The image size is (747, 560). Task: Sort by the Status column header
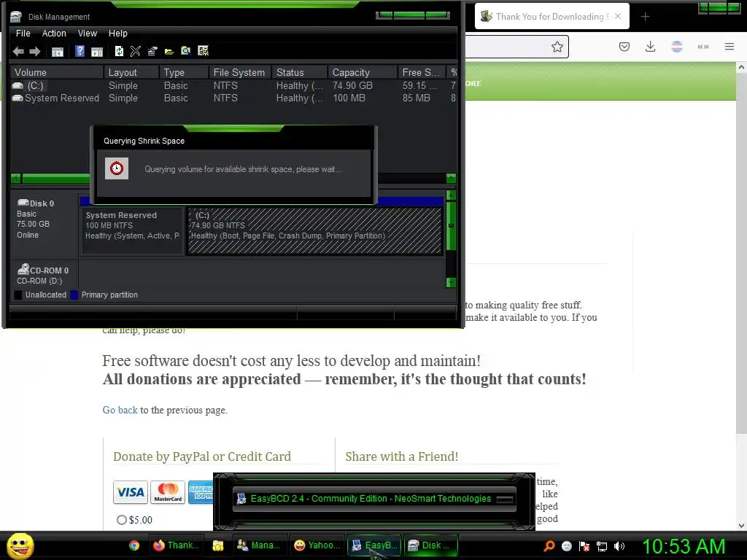tap(299, 72)
